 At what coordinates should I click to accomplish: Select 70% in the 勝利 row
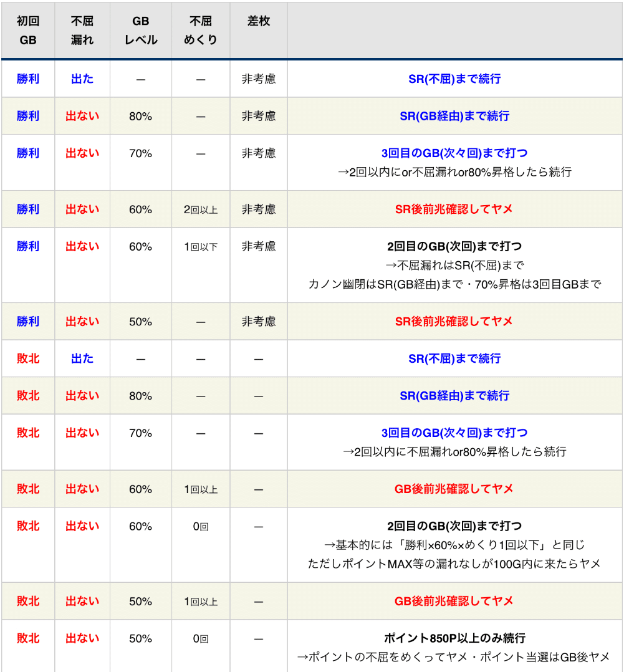(141, 153)
